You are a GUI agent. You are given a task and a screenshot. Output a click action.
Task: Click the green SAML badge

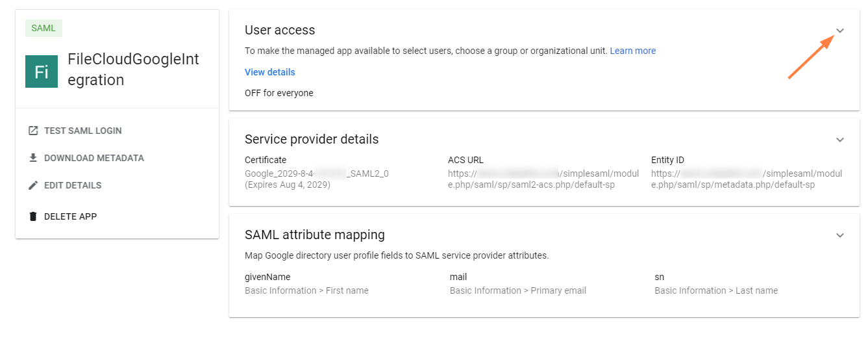coord(43,28)
